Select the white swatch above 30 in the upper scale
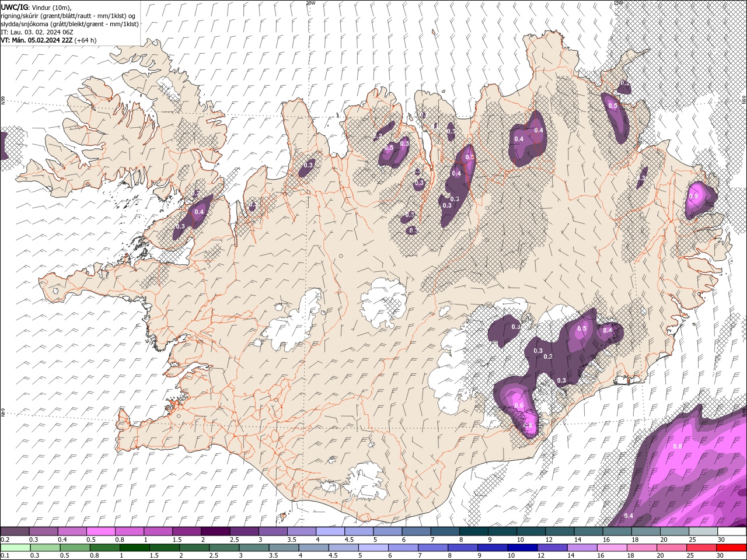This screenshot has height=560, width=747. click(731, 531)
